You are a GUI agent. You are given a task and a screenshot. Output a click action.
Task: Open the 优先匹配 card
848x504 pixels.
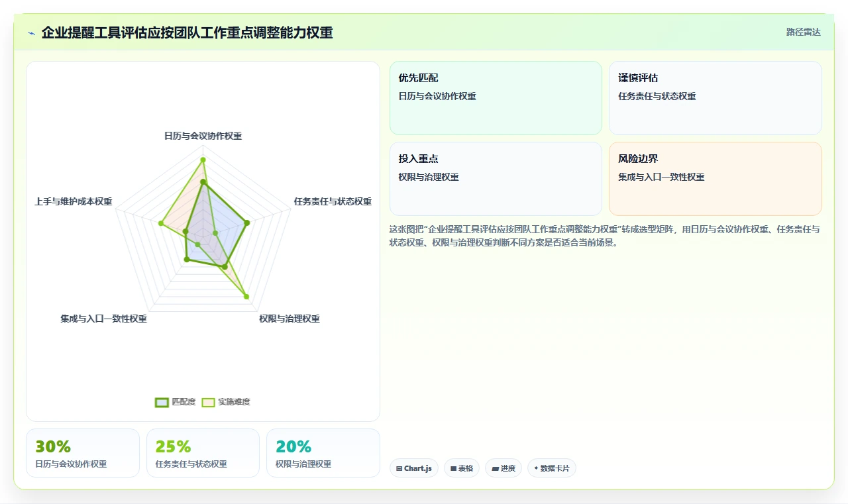496,98
